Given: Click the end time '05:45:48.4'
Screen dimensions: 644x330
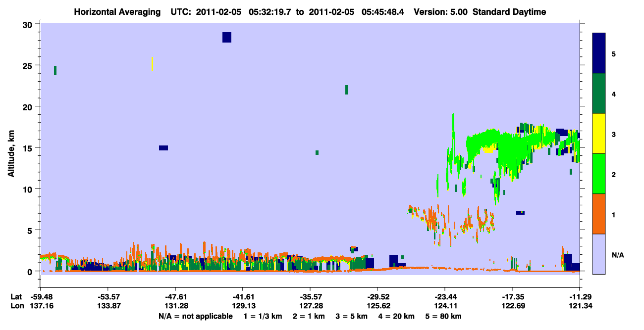Looking at the screenshot, I should [x=383, y=12].
